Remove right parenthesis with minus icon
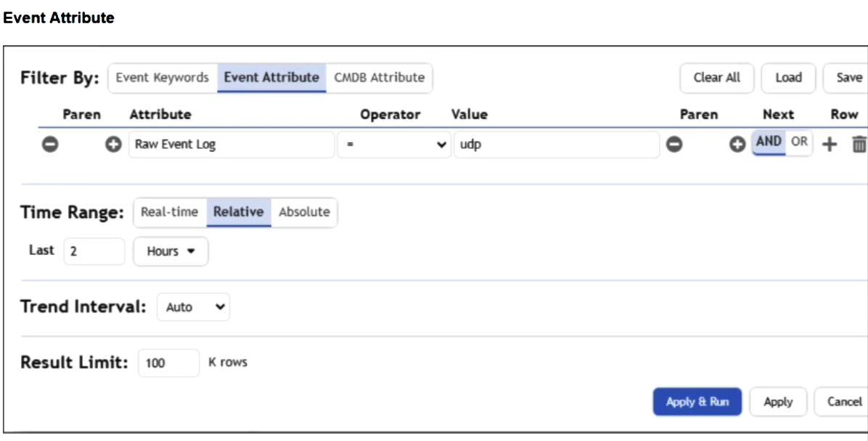Screen dimensions: 868x441 (x=673, y=145)
